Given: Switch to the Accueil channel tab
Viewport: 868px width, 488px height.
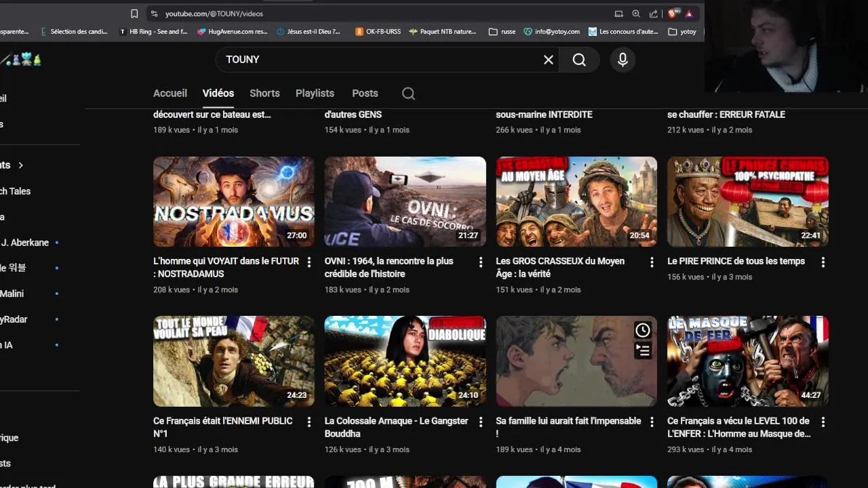Looking at the screenshot, I should [x=170, y=94].
